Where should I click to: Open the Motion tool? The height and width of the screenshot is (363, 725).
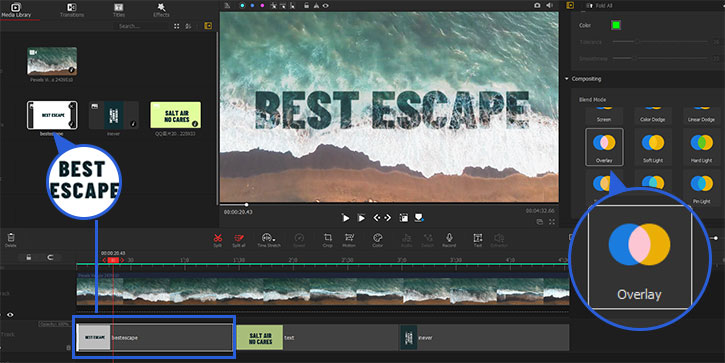point(349,240)
